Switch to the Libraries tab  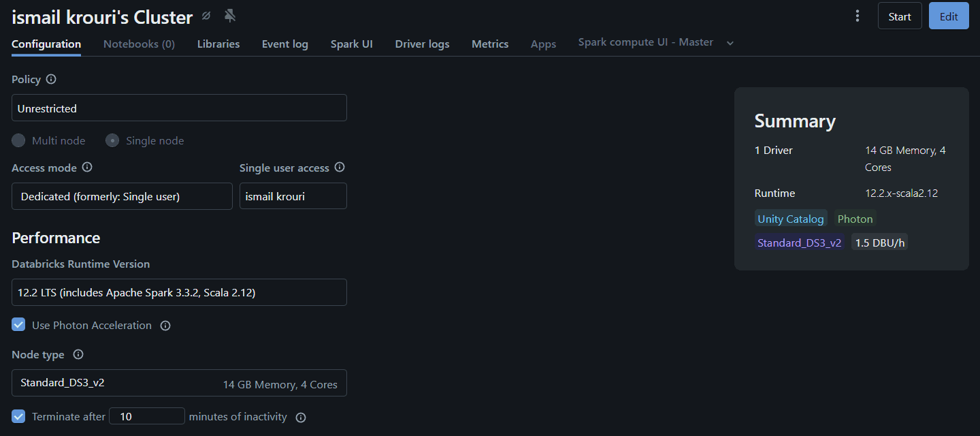(x=218, y=44)
